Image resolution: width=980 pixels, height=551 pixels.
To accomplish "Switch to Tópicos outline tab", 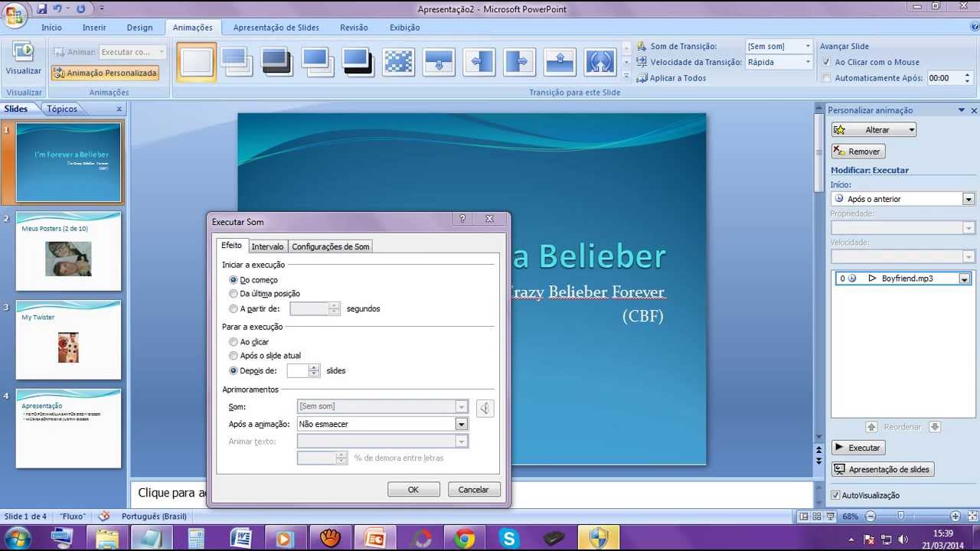I will click(62, 109).
